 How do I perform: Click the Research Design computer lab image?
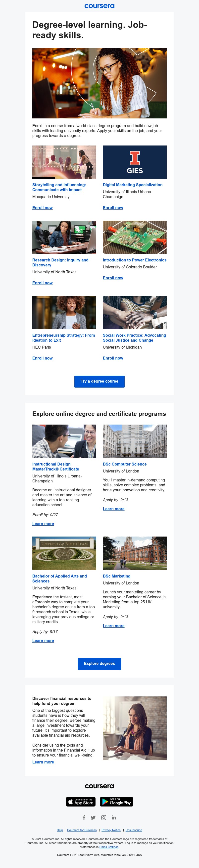(x=64, y=237)
